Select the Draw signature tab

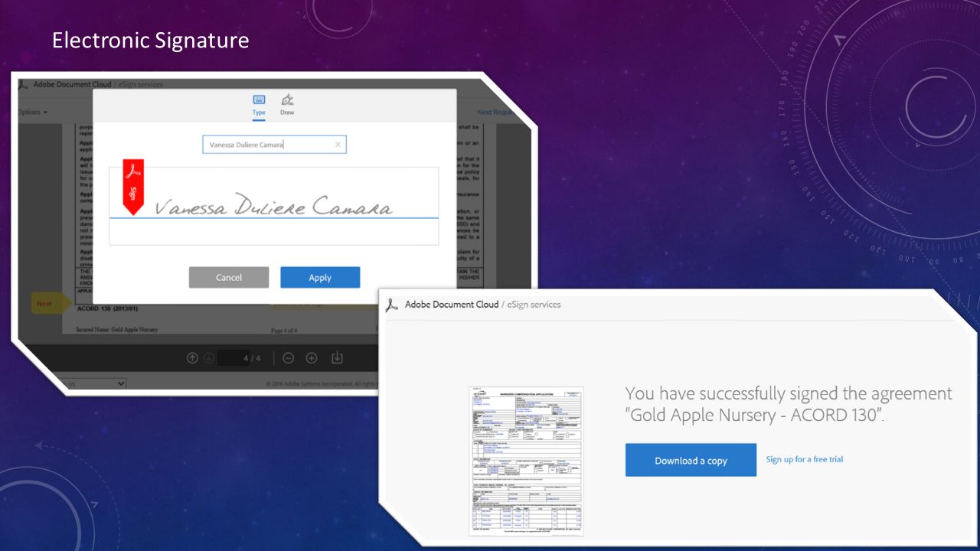pos(287,105)
